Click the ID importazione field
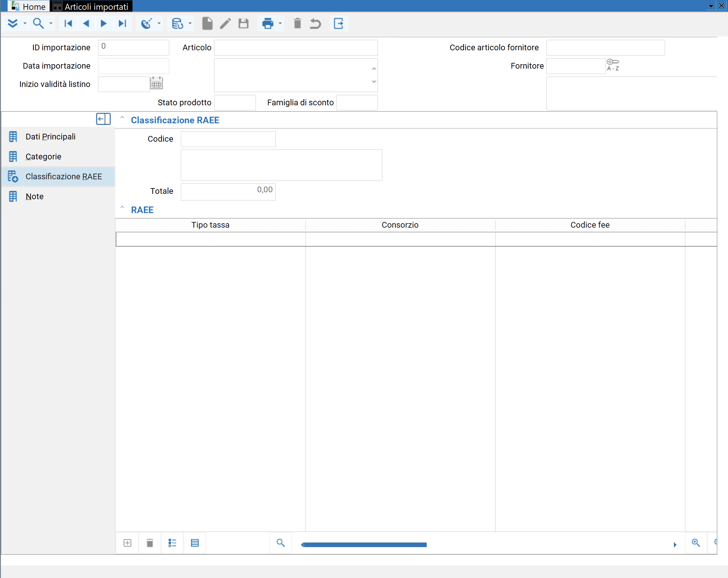The height and width of the screenshot is (578, 728). 133,48
